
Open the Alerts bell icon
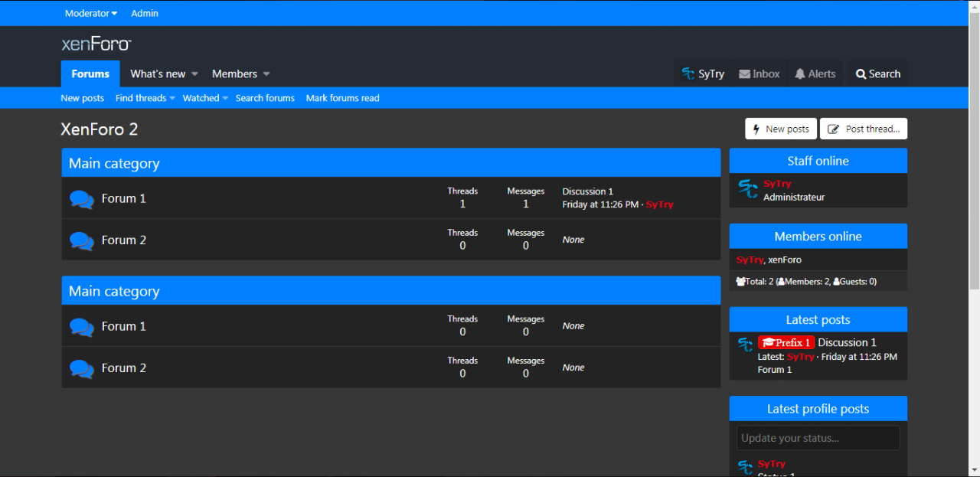point(800,74)
